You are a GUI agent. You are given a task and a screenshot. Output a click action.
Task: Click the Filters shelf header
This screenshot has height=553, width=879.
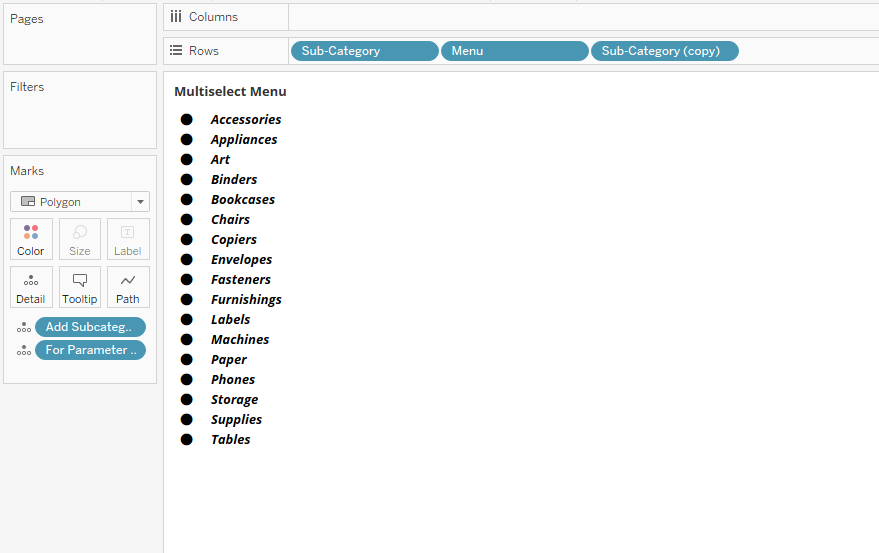[27, 87]
